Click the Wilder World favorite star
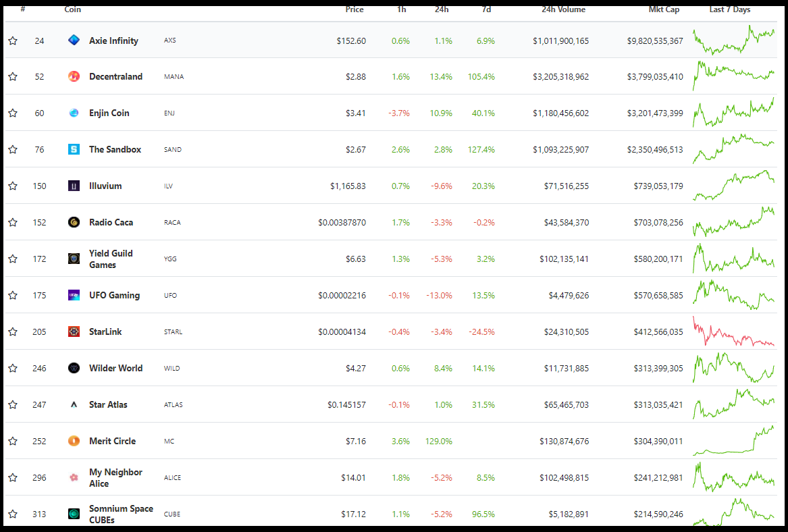Image resolution: width=788 pixels, height=532 pixels. (13, 368)
